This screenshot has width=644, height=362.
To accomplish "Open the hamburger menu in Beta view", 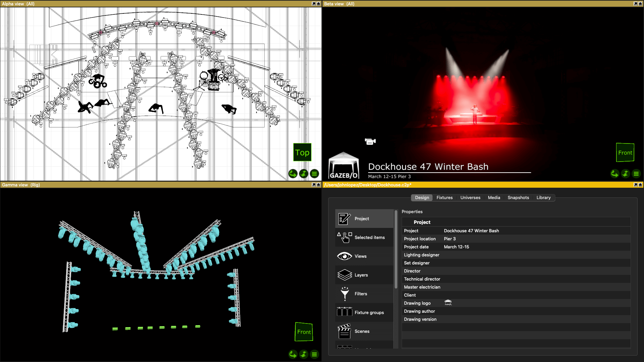I will point(636,174).
